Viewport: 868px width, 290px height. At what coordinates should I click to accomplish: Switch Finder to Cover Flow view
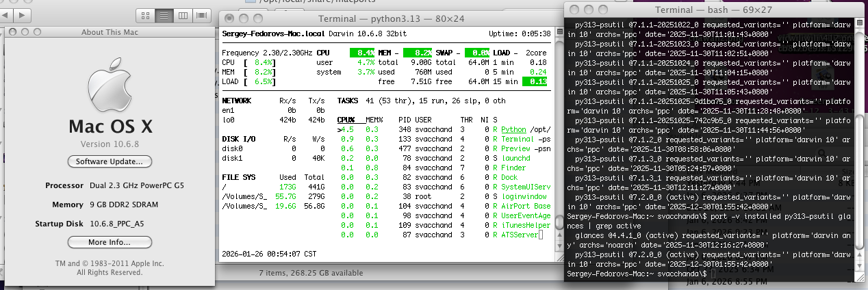(x=201, y=14)
